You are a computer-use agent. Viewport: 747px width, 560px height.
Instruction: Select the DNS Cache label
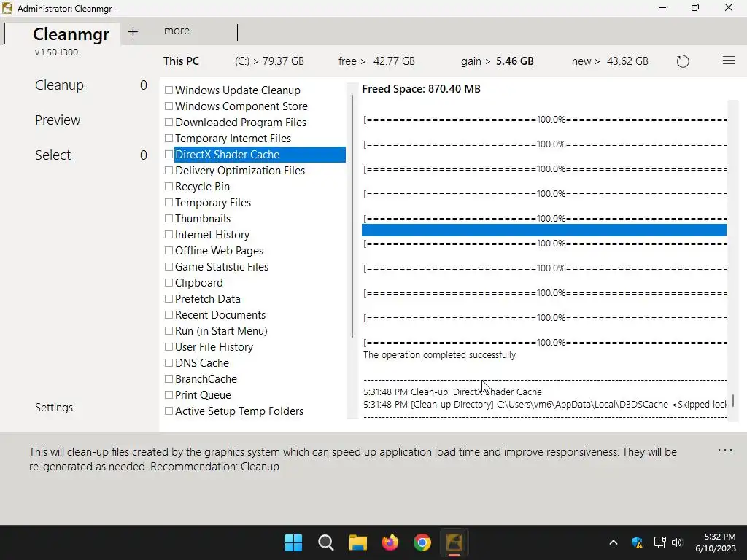coord(202,363)
